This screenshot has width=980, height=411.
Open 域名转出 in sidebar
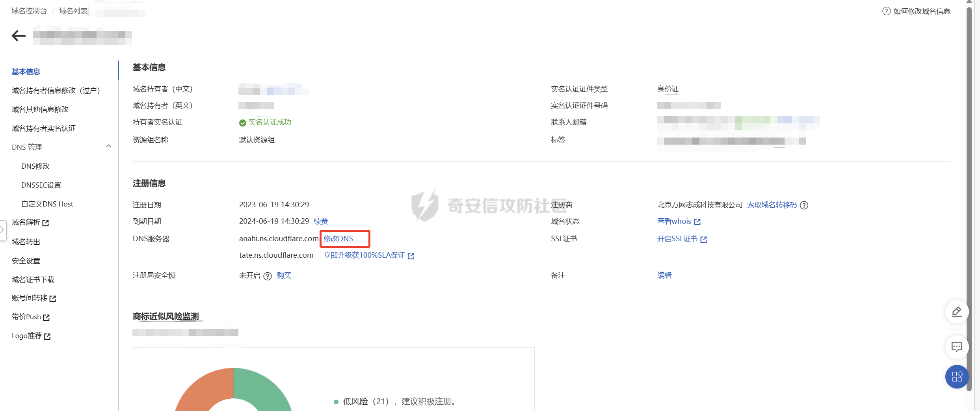pyautogui.click(x=26, y=242)
